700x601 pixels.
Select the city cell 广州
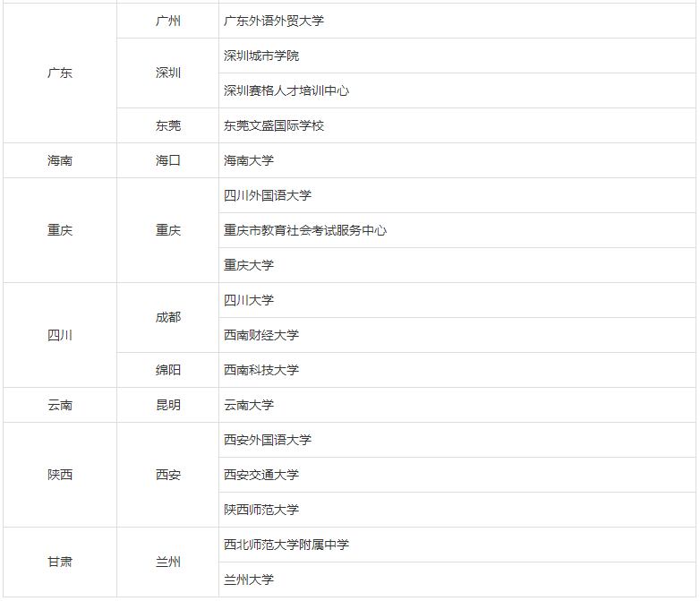(x=168, y=21)
